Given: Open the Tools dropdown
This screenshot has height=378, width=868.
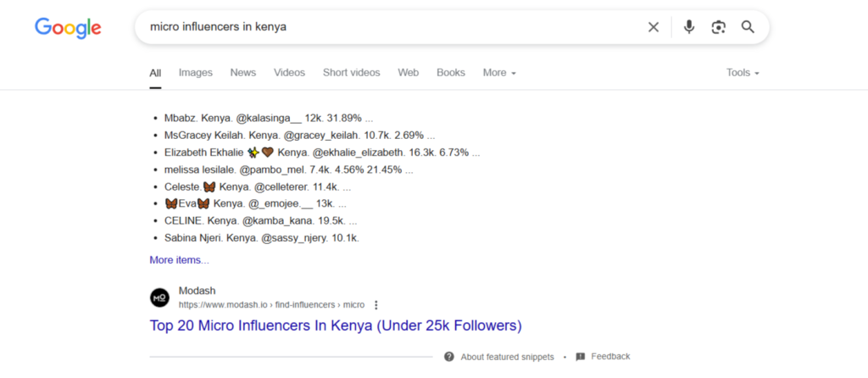Looking at the screenshot, I should [743, 73].
